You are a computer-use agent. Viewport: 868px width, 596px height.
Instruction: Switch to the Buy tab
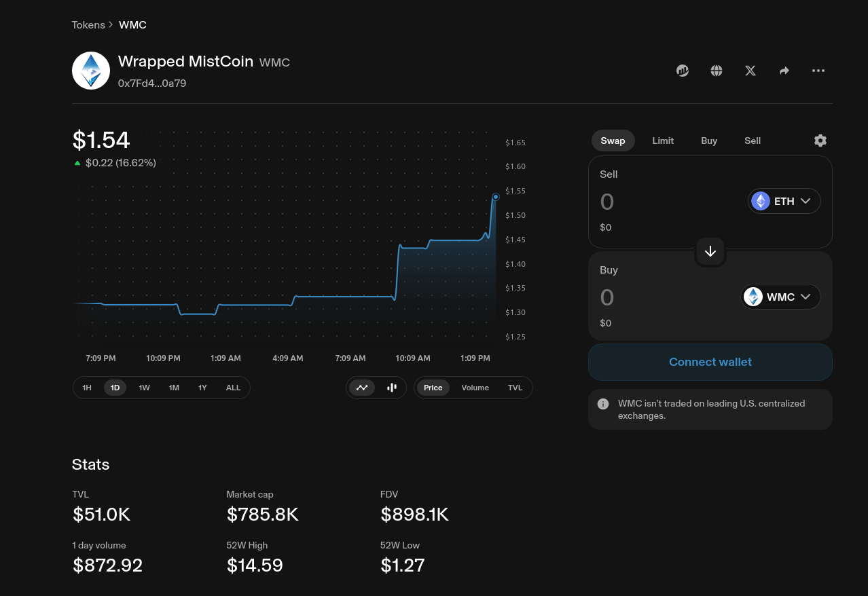tap(708, 141)
